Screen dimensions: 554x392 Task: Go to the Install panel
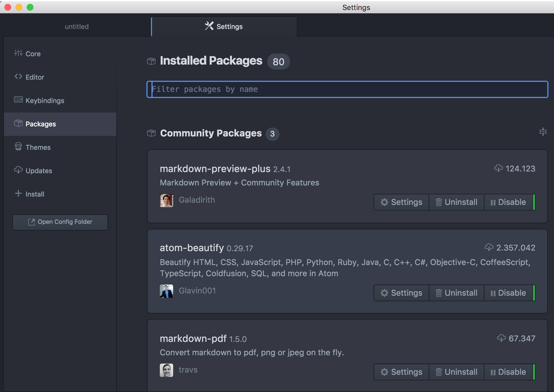click(x=60, y=194)
